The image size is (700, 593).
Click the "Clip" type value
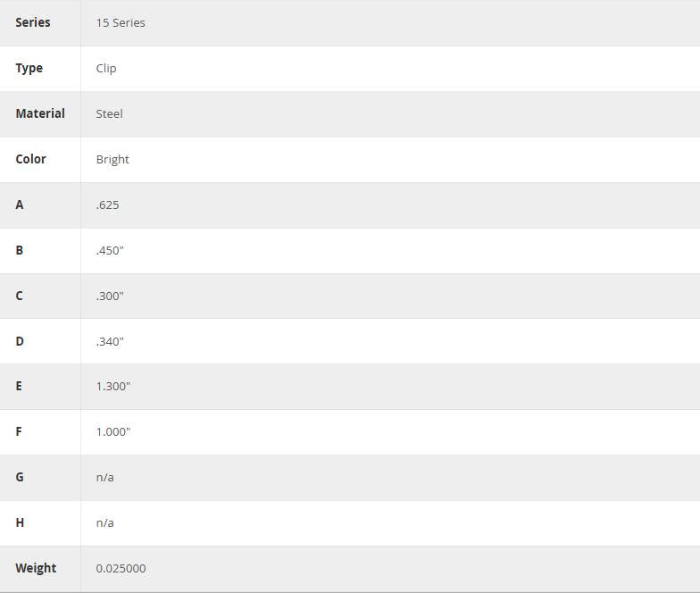[x=106, y=69]
